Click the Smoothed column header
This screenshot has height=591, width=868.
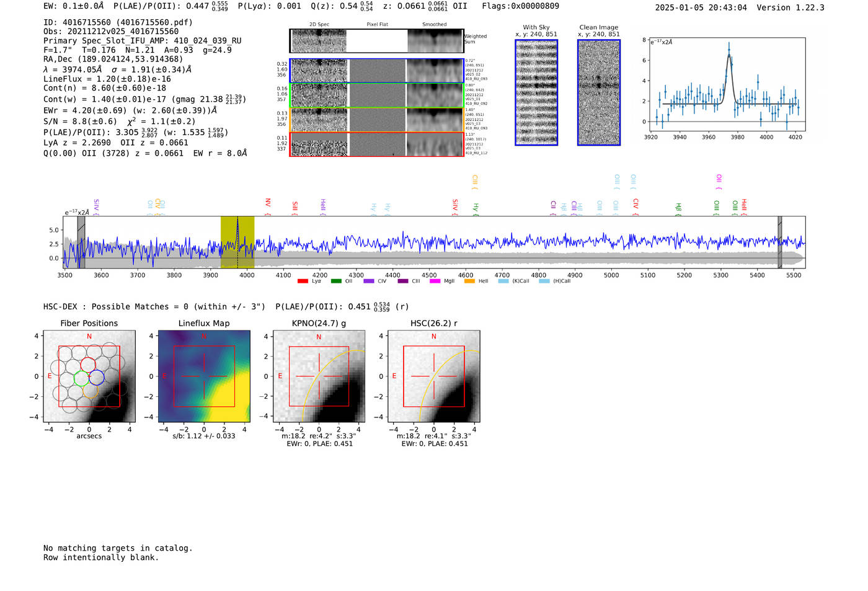coord(434,24)
